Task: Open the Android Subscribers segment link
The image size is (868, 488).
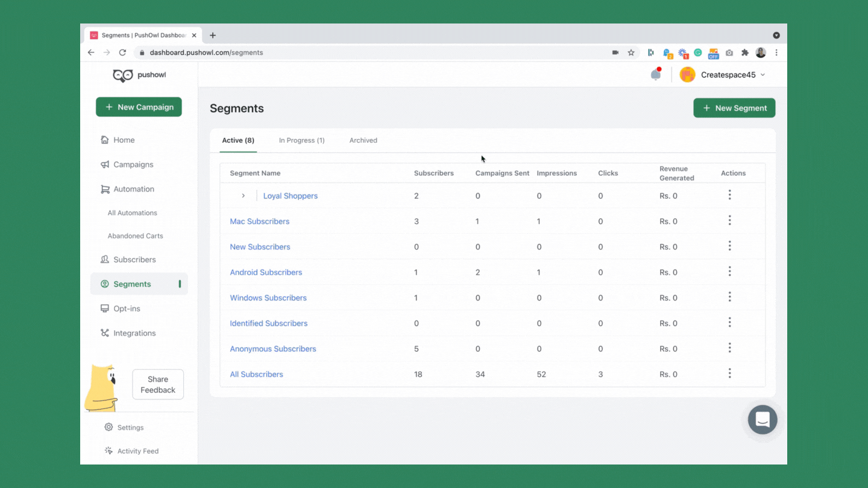Action: [266, 272]
